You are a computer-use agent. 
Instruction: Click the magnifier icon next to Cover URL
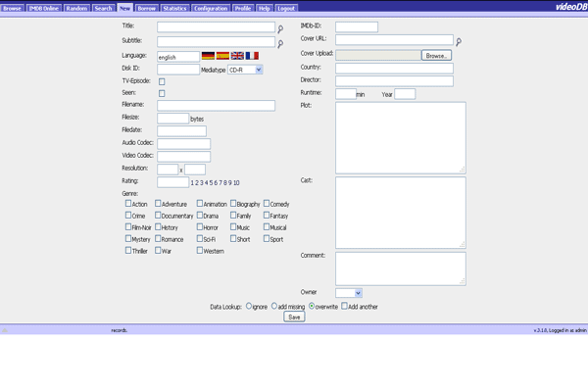[459, 42]
